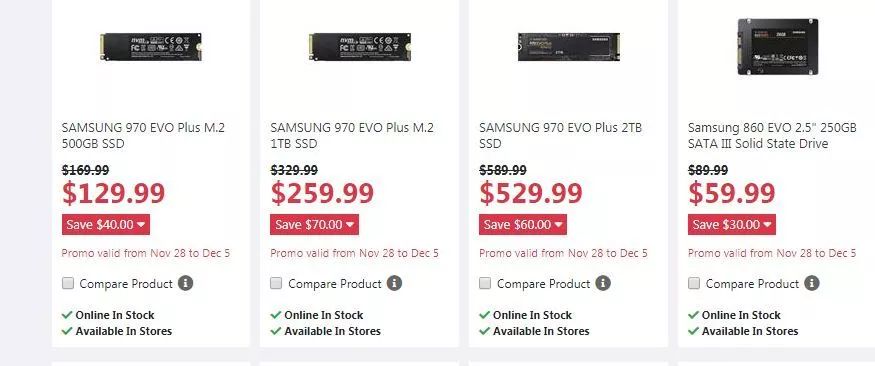Click the 860 EVO 2.5" drive product image
The height and width of the screenshot is (366, 875).
click(777, 47)
